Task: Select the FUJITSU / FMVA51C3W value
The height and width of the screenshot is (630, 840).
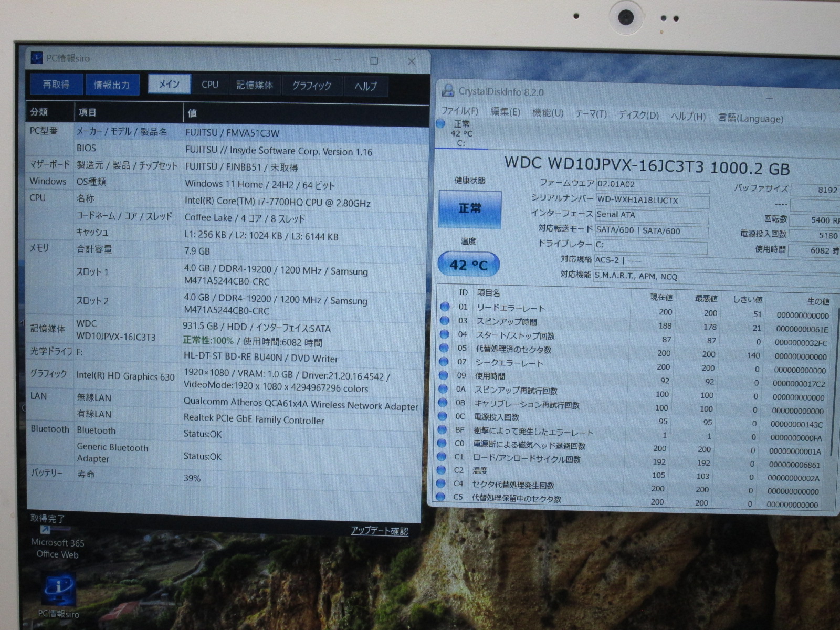Action: tap(233, 133)
